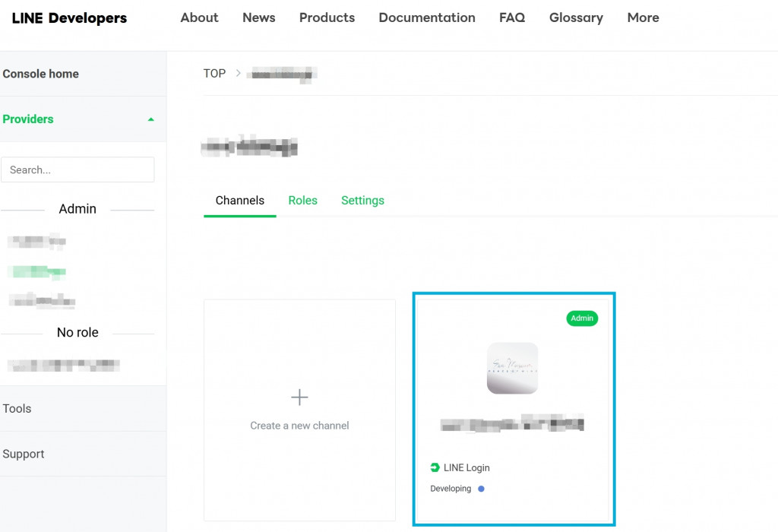Click the No role section heading

tap(77, 333)
